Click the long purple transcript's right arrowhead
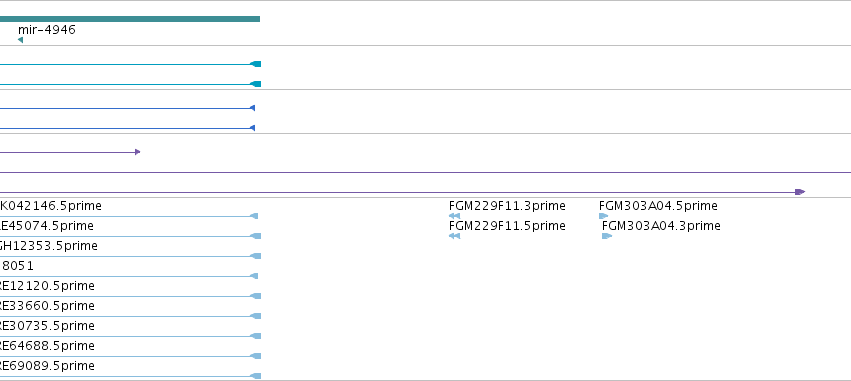The width and height of the screenshot is (851, 381). coord(800,192)
